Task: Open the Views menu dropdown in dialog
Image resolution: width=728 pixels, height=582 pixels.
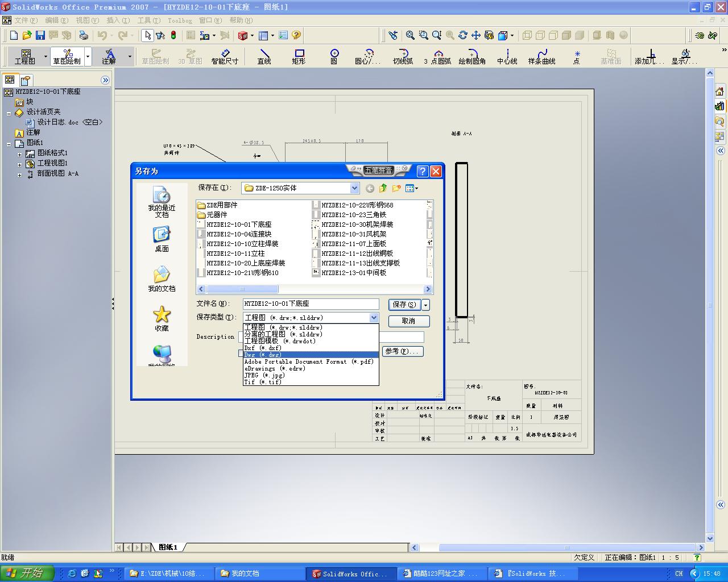Action: (x=412, y=188)
